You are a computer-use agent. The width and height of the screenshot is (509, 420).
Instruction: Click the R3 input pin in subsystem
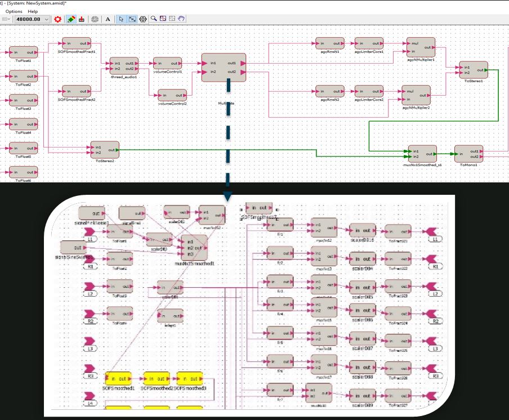90,368
